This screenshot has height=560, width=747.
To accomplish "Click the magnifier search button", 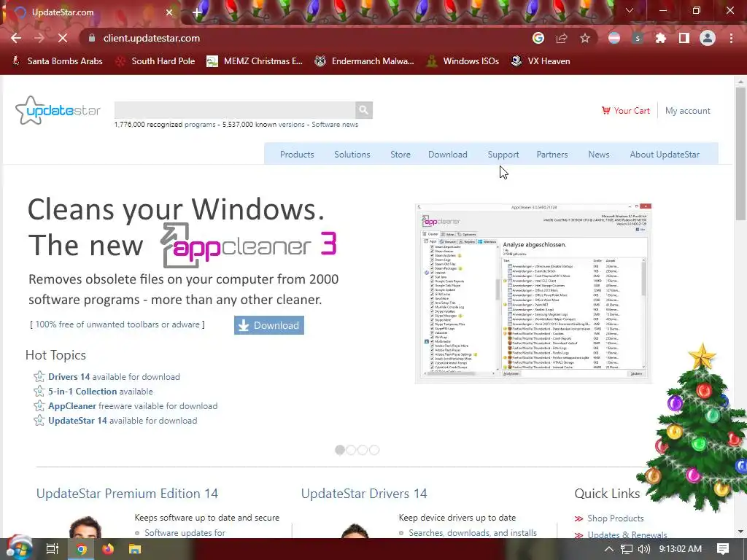I will click(x=364, y=110).
